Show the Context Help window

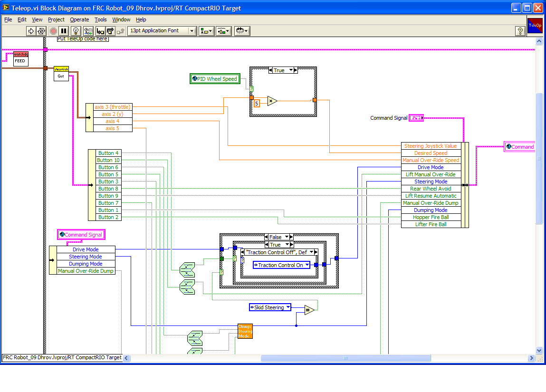[x=520, y=31]
